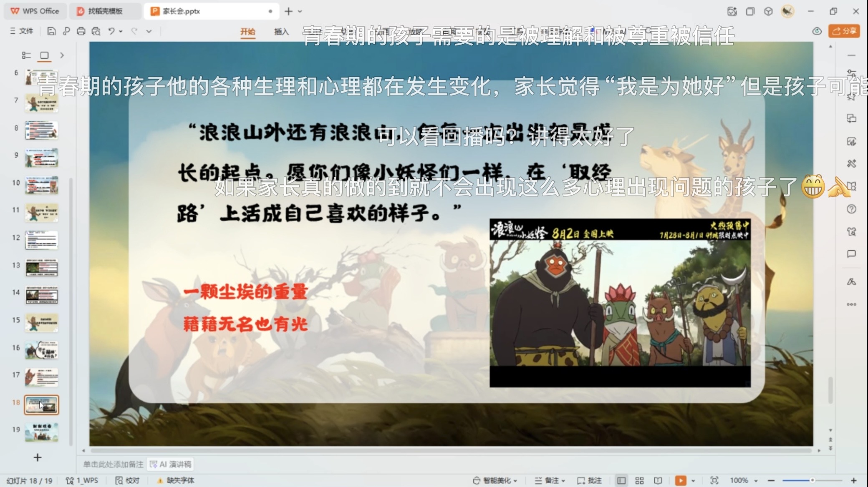This screenshot has height=487, width=868.
Task: Select slide 13 thumbnail
Action: tap(41, 268)
